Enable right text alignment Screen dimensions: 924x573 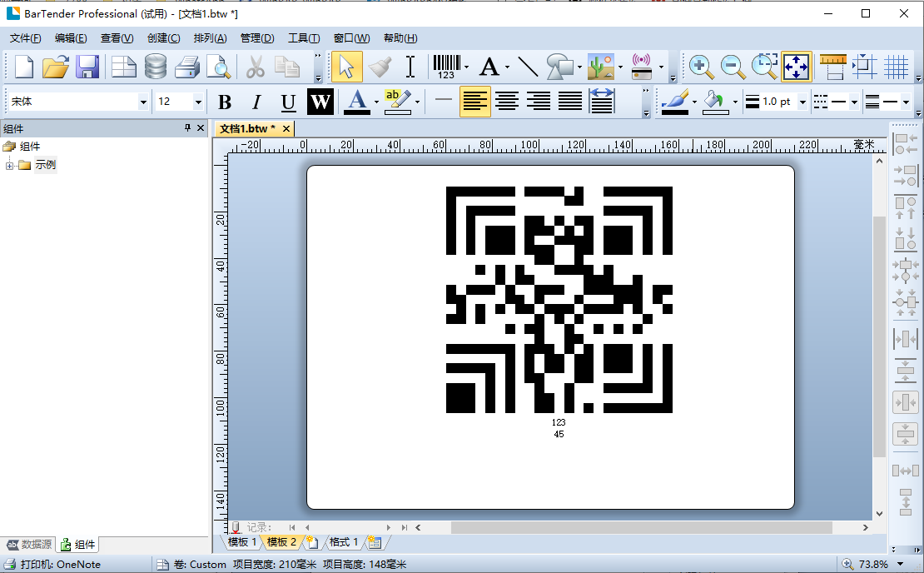pos(539,102)
